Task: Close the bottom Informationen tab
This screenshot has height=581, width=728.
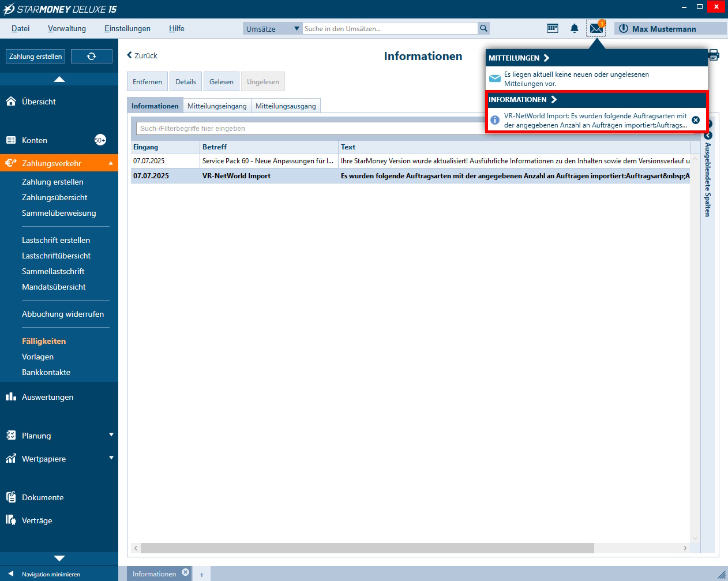Action: pyautogui.click(x=186, y=572)
